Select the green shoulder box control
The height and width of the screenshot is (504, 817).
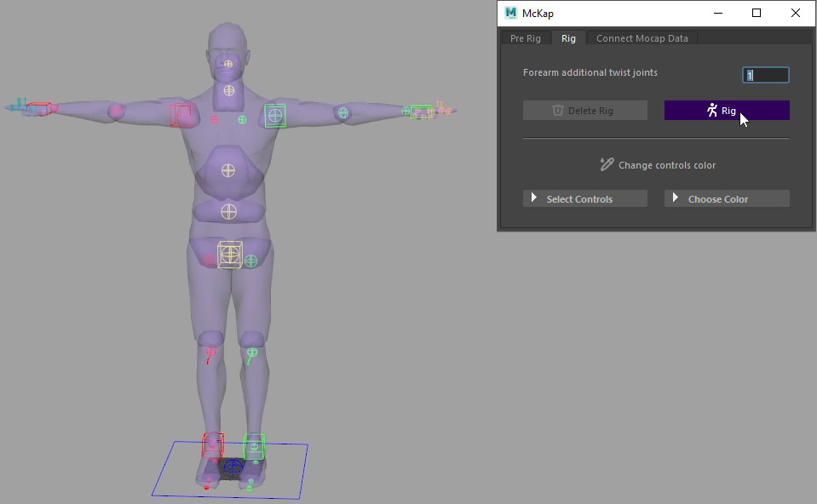click(x=275, y=116)
